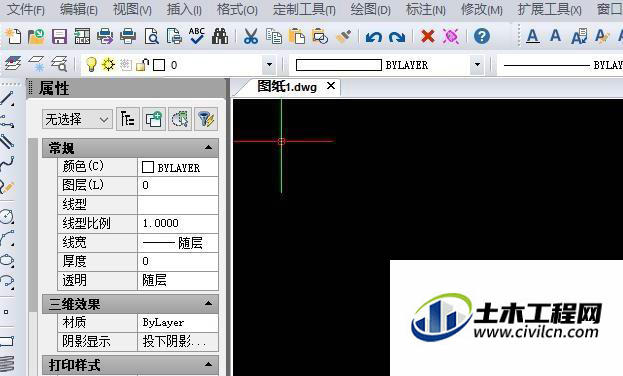This screenshot has height=376, width=623.
Task: Collapse the 常规 section
Action: coord(208,148)
